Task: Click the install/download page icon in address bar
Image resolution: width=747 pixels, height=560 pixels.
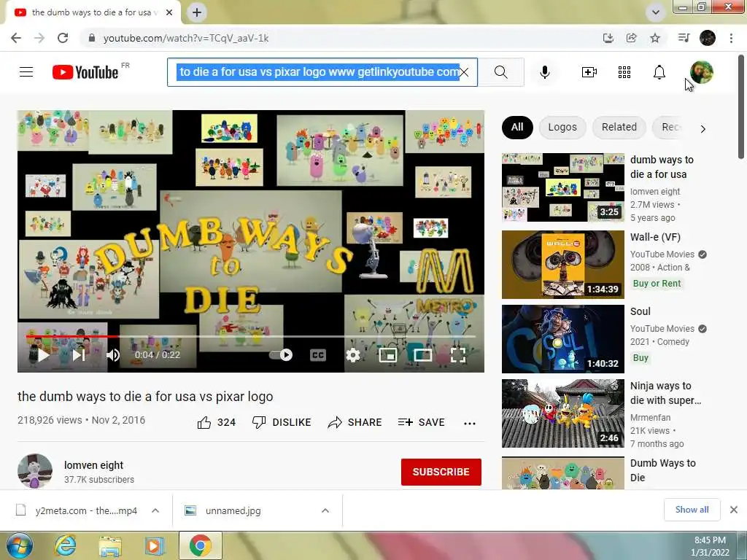Action: [608, 38]
